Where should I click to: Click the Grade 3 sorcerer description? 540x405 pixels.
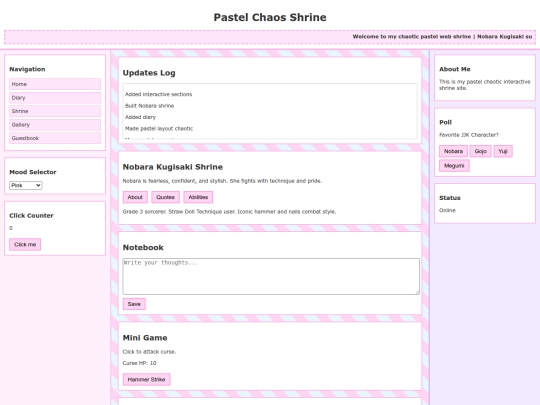coord(229,212)
